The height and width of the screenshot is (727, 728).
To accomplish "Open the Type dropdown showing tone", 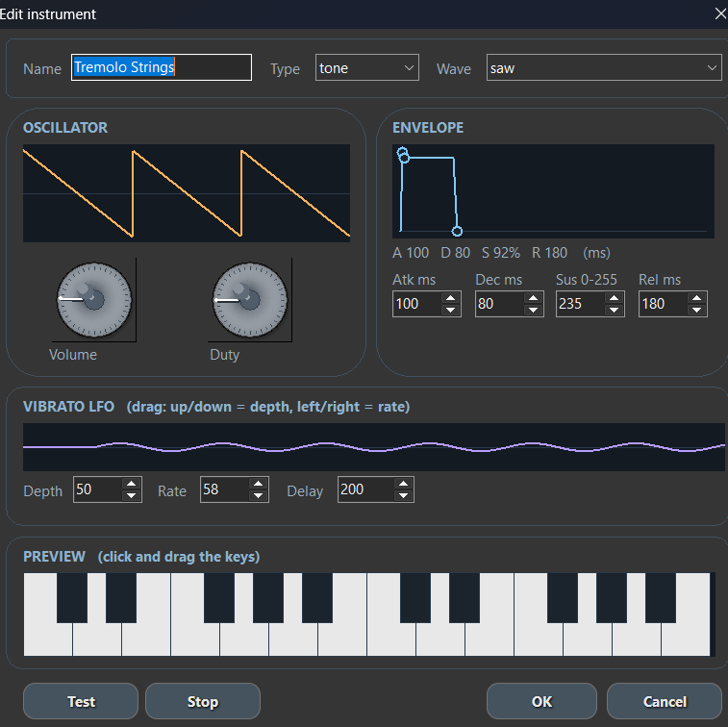I will pyautogui.click(x=366, y=67).
